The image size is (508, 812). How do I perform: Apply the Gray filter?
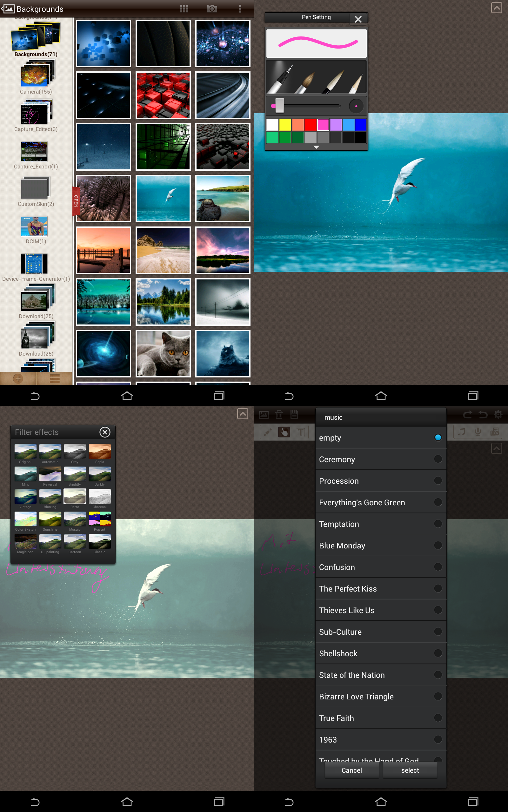pos(75,453)
